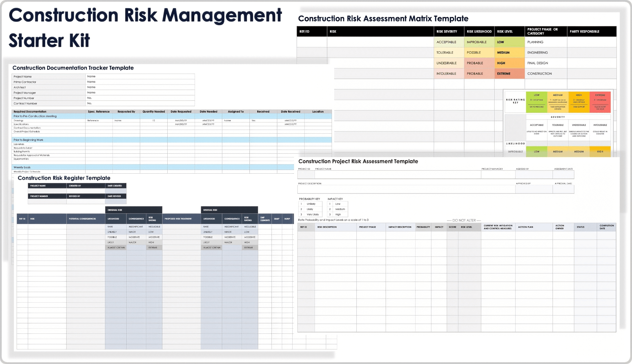Click the CONSTRUCTION project phase cell
632x364 pixels.
point(540,73)
